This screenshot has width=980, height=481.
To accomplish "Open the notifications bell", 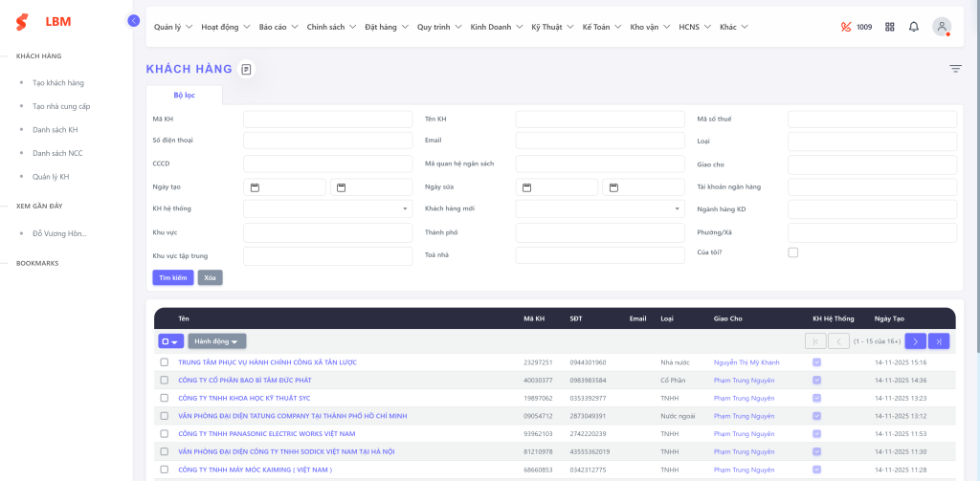I will coord(914,27).
